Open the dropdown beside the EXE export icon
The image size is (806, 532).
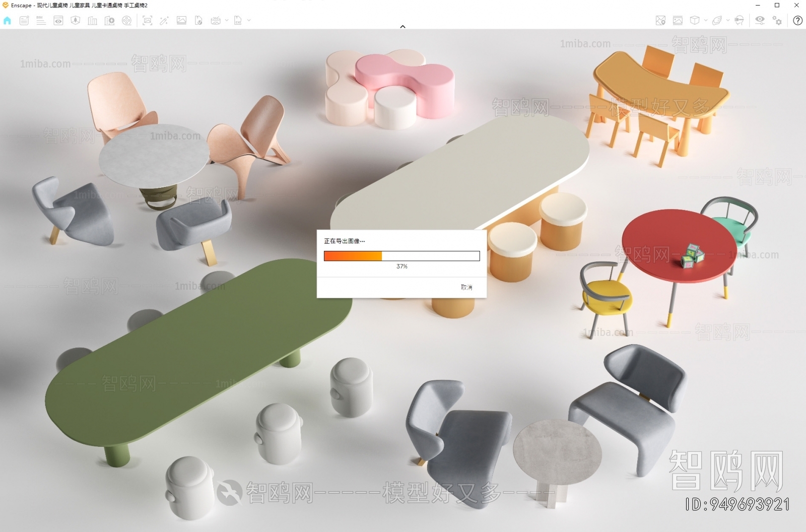(249, 21)
